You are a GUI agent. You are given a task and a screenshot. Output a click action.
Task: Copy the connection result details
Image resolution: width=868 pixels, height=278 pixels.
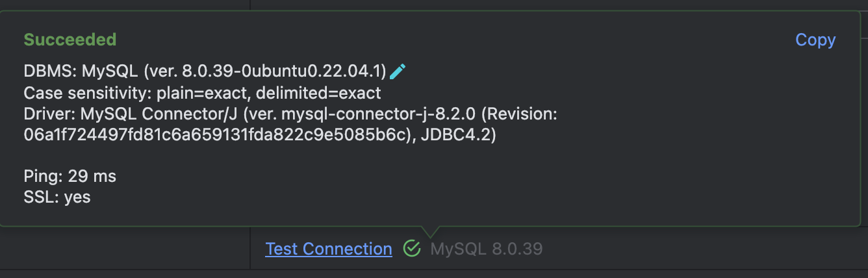815,40
